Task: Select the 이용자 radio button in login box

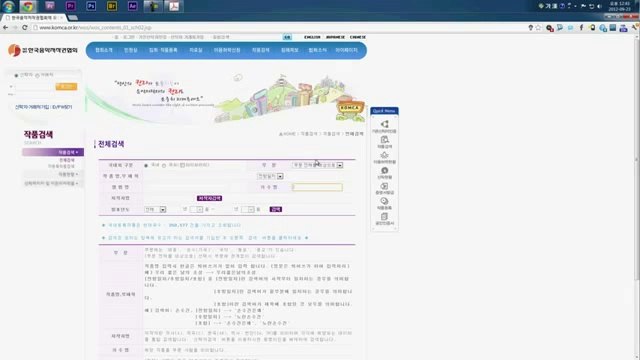Action: pos(37,76)
